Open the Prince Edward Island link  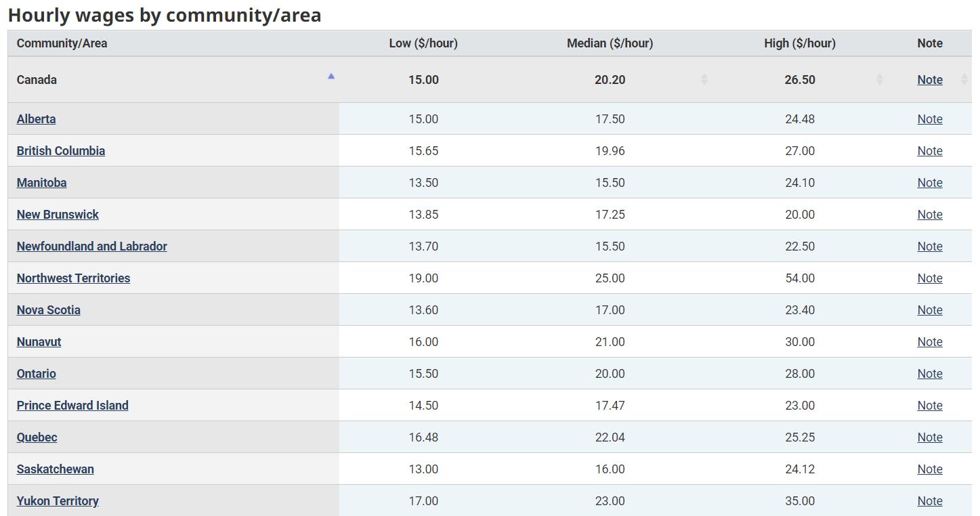(72, 405)
